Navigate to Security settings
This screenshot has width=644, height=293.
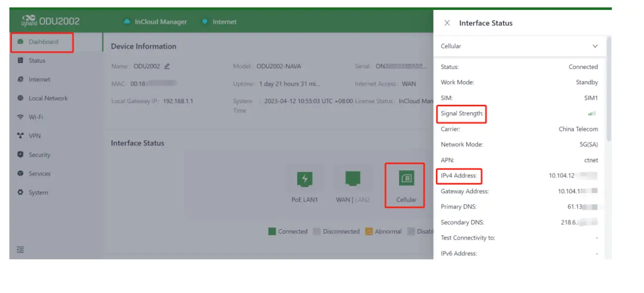point(39,155)
